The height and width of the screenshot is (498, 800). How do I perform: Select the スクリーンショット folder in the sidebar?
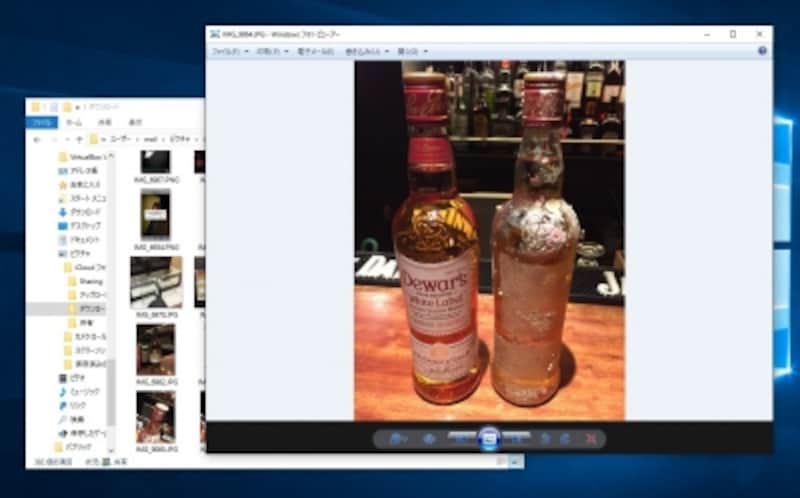coord(85,351)
